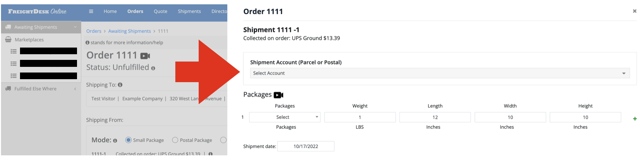Open the Packages Select dropdown
This screenshot has height=157, width=644.
click(285, 117)
